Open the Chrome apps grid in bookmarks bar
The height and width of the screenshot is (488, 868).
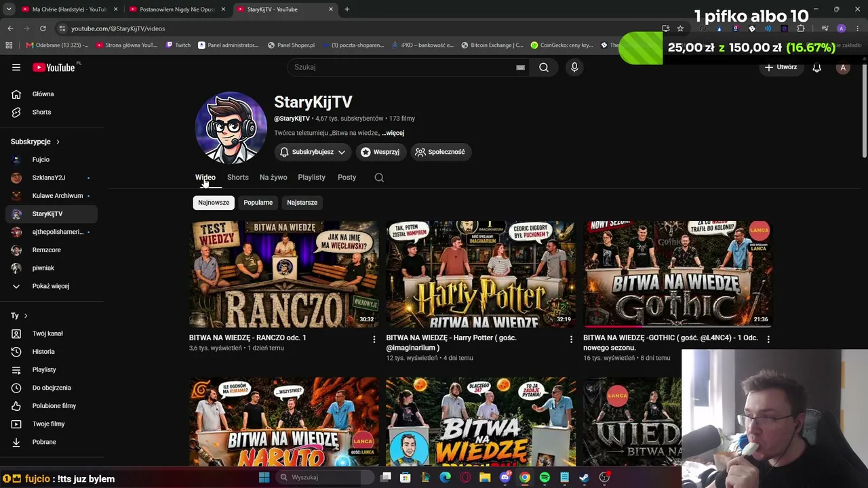pos(9,45)
